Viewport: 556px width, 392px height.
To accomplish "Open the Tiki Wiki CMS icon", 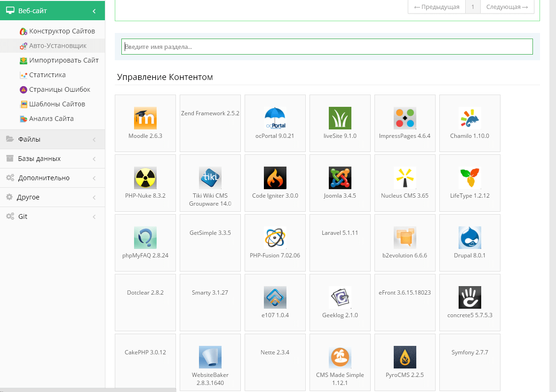I will 210,178.
